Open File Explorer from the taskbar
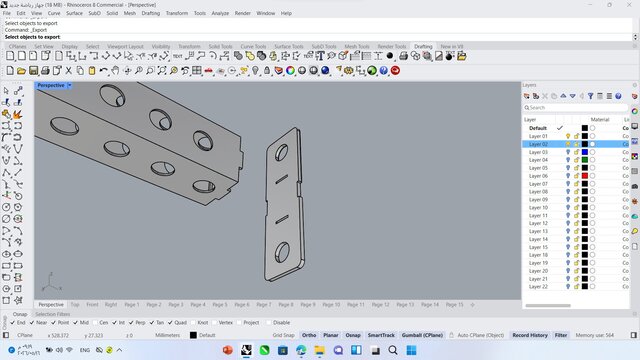The height and width of the screenshot is (360, 640). click(x=319, y=350)
